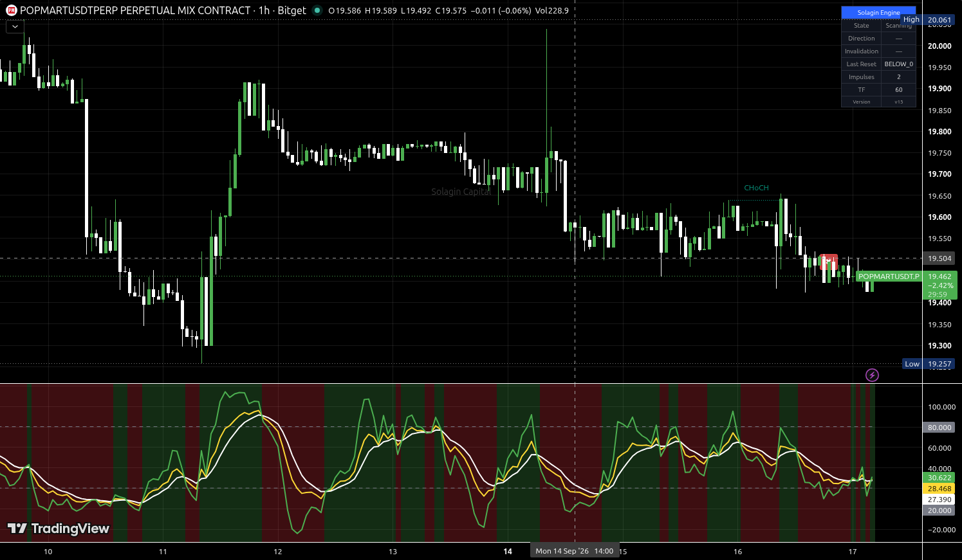Click date 13 on the time axis

coord(393,552)
